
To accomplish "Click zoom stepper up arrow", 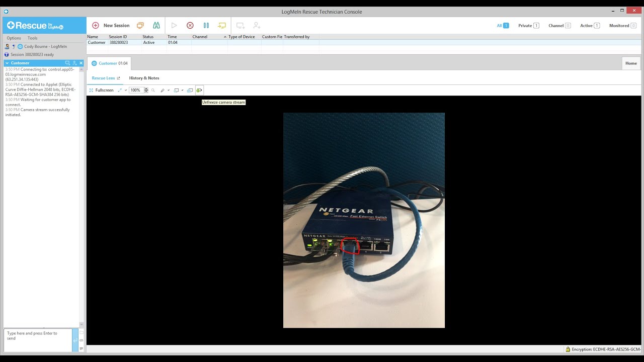I will point(146,88).
